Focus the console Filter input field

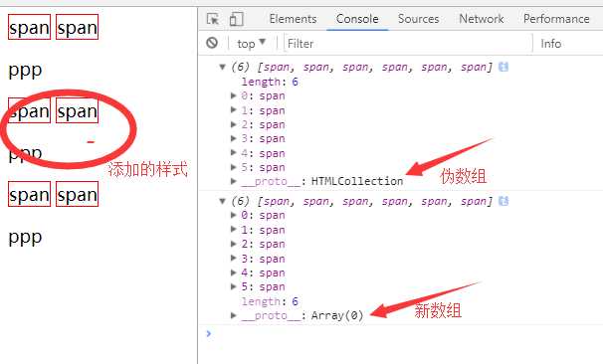[x=408, y=43]
